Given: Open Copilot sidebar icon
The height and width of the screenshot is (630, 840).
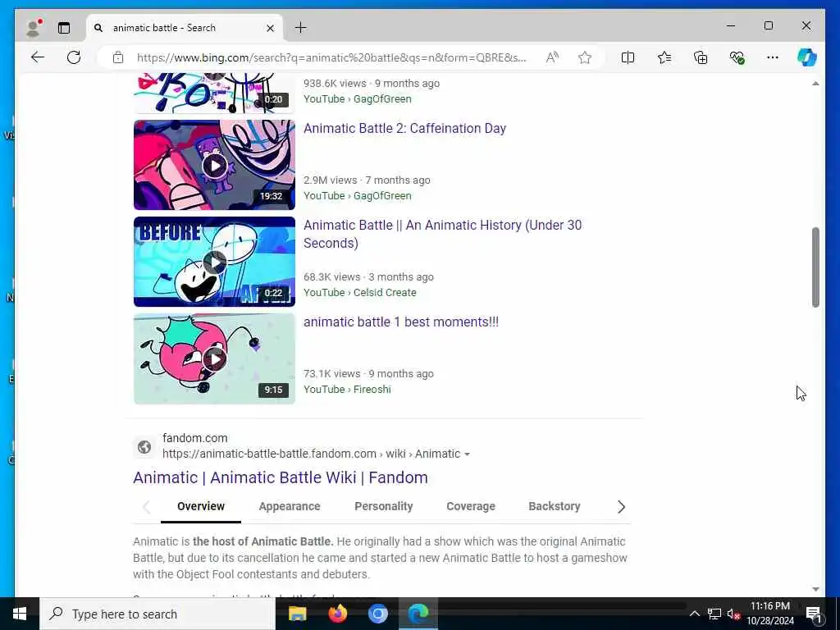Looking at the screenshot, I should [807, 57].
